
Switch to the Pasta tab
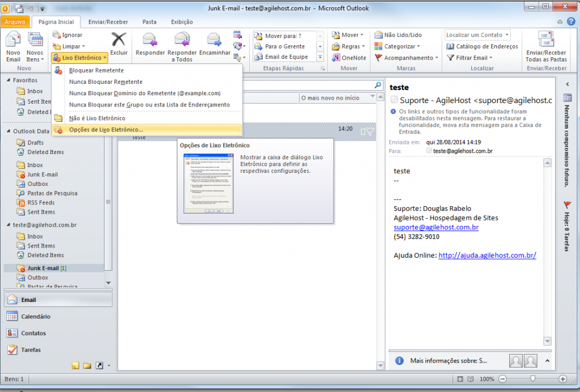[150, 22]
